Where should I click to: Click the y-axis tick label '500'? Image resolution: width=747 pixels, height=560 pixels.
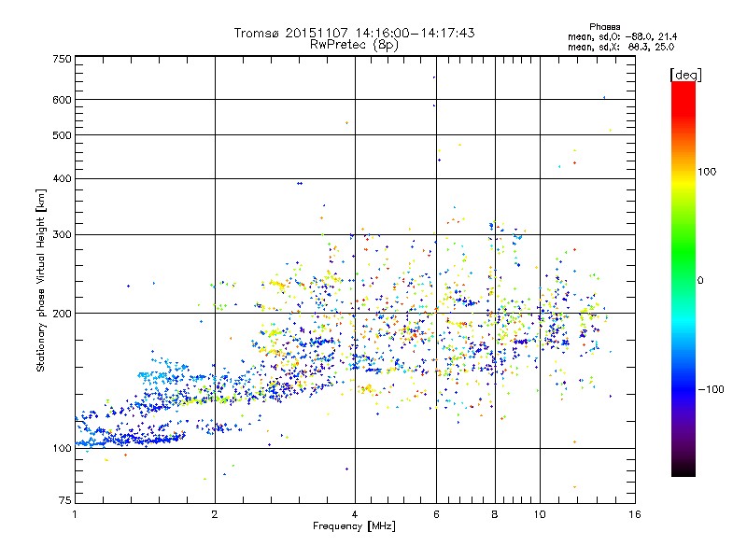[x=62, y=135]
